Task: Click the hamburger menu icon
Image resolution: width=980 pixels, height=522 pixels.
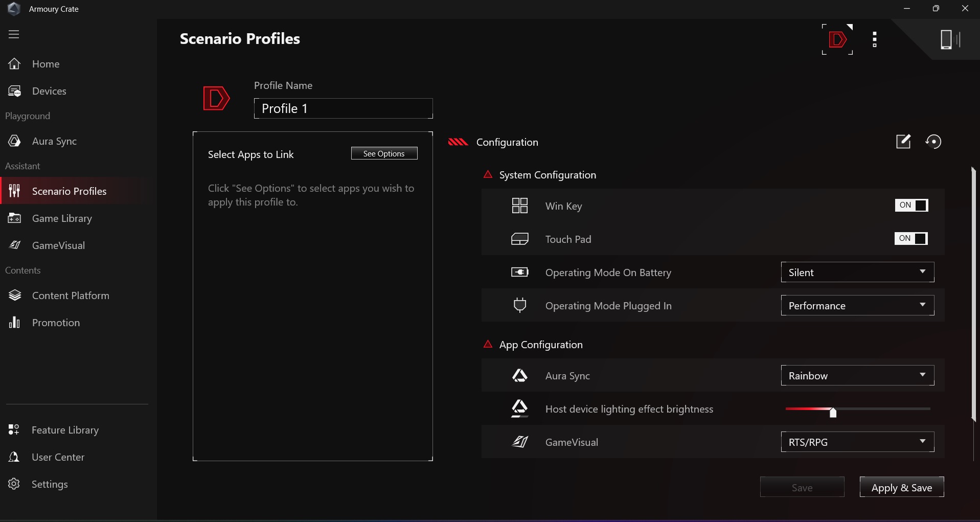Action: tap(14, 34)
